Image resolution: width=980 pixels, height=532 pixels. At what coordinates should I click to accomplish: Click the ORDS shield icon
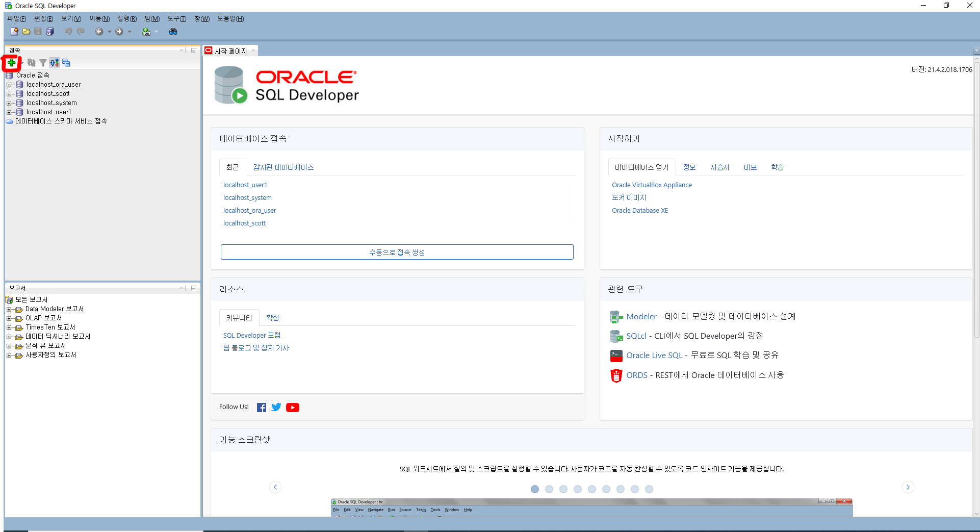[x=616, y=375]
